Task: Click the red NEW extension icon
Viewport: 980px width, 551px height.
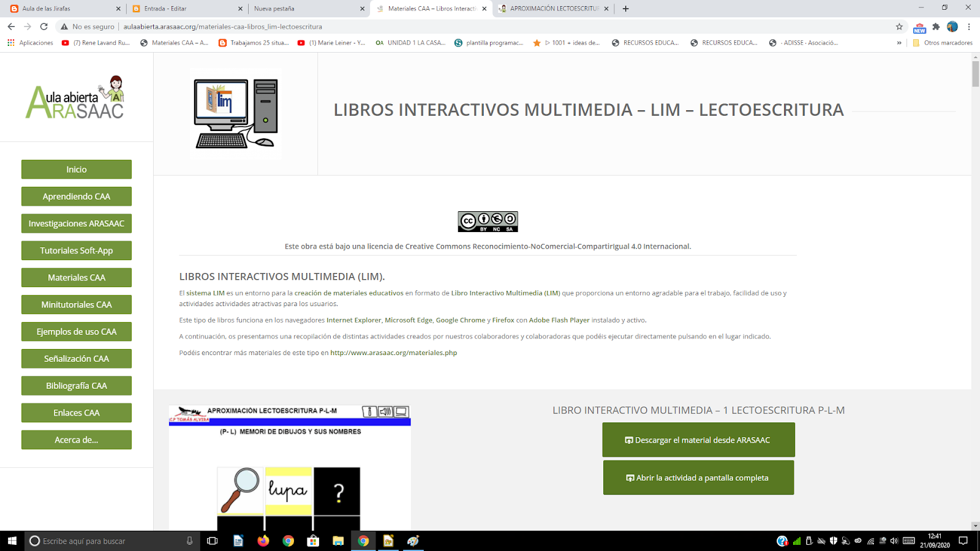Action: 919,28
